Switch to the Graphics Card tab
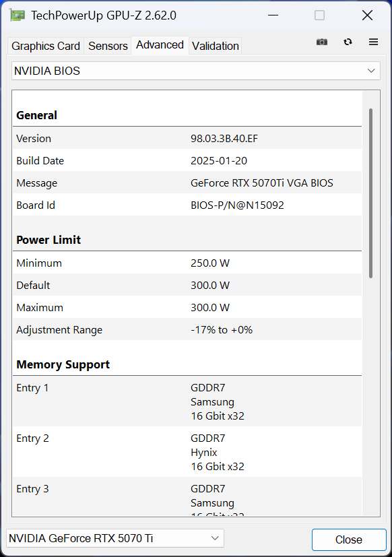The height and width of the screenshot is (557, 392). coord(45,46)
